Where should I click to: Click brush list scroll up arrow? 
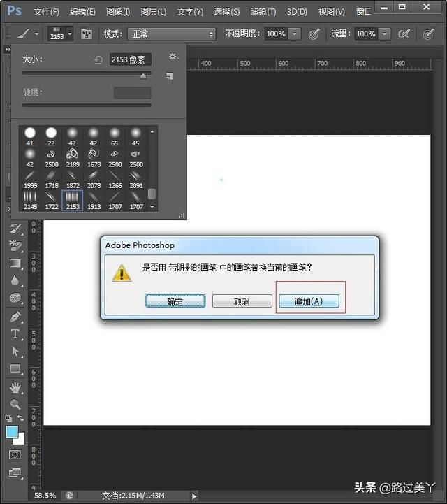click(x=152, y=131)
